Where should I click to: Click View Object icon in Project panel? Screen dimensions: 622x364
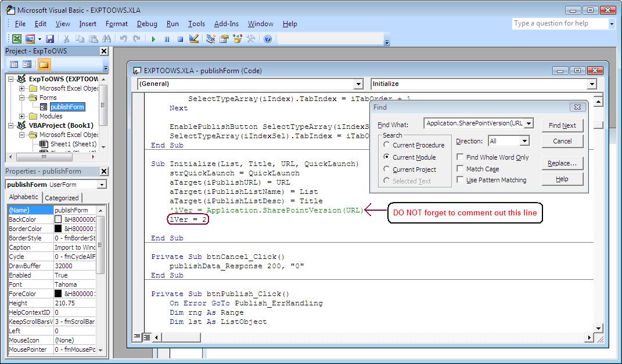[27, 64]
